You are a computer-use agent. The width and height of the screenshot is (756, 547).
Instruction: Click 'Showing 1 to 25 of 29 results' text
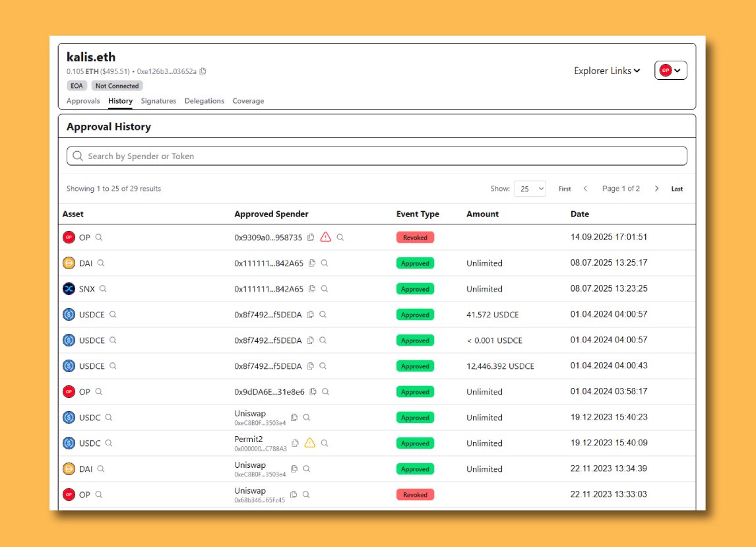(113, 189)
